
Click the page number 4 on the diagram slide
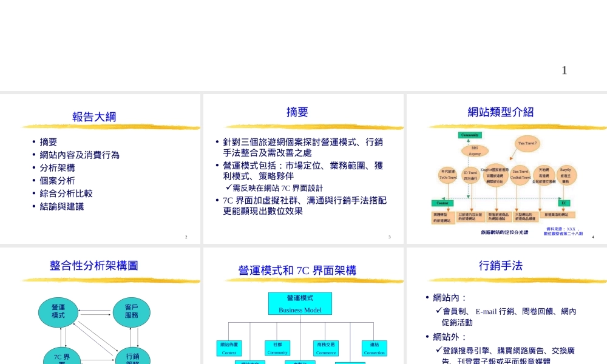[x=592, y=237]
